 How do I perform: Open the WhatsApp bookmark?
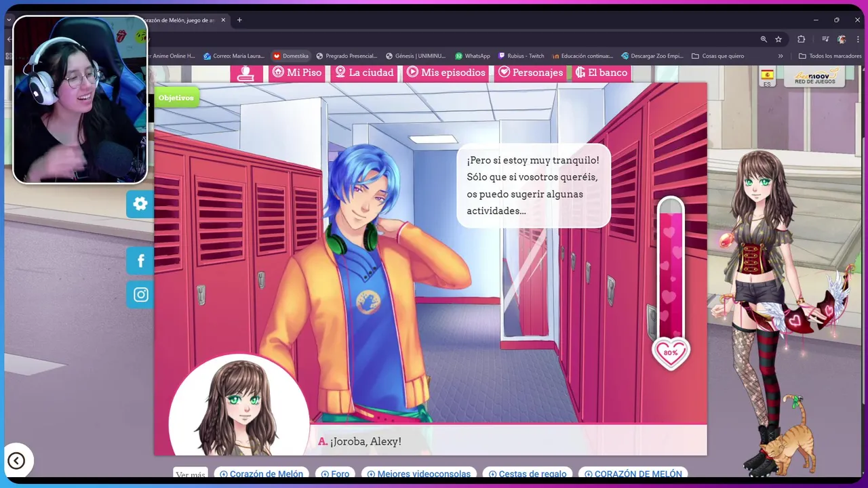pos(473,56)
